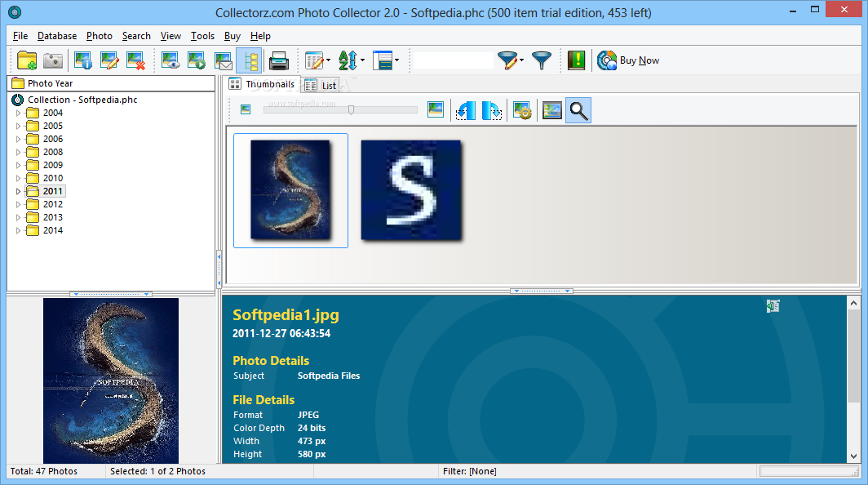Click the small icon at details panel corner
This screenshot has width=868, height=485.
[773, 306]
